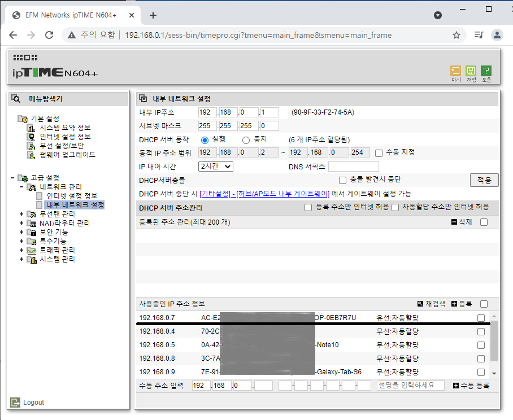
Task: Click the 펌웨어 업그레이드 icon
Action: [x=32, y=155]
